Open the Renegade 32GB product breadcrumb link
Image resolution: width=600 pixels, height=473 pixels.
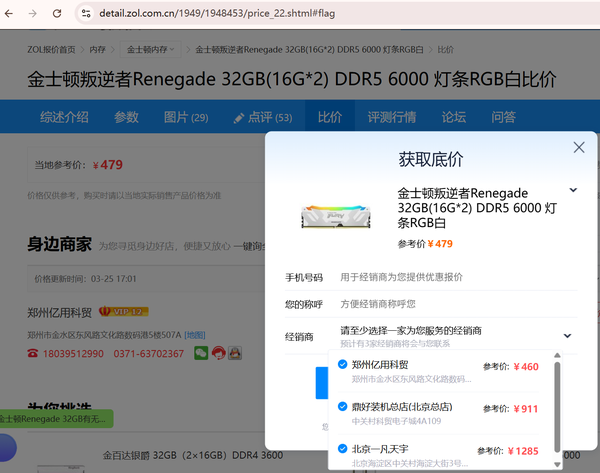point(310,50)
